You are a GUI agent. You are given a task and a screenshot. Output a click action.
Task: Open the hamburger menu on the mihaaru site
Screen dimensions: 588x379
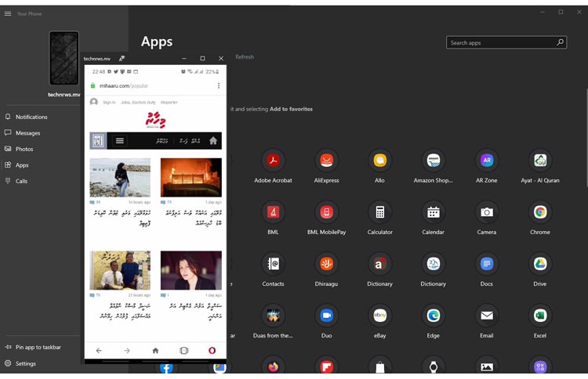click(x=120, y=141)
